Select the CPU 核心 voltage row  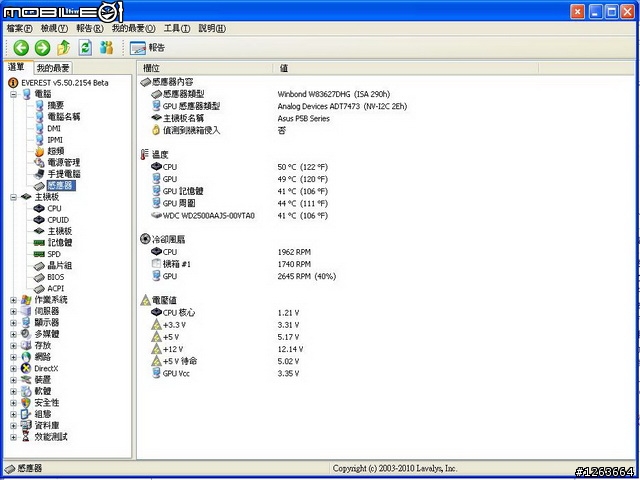[225, 313]
